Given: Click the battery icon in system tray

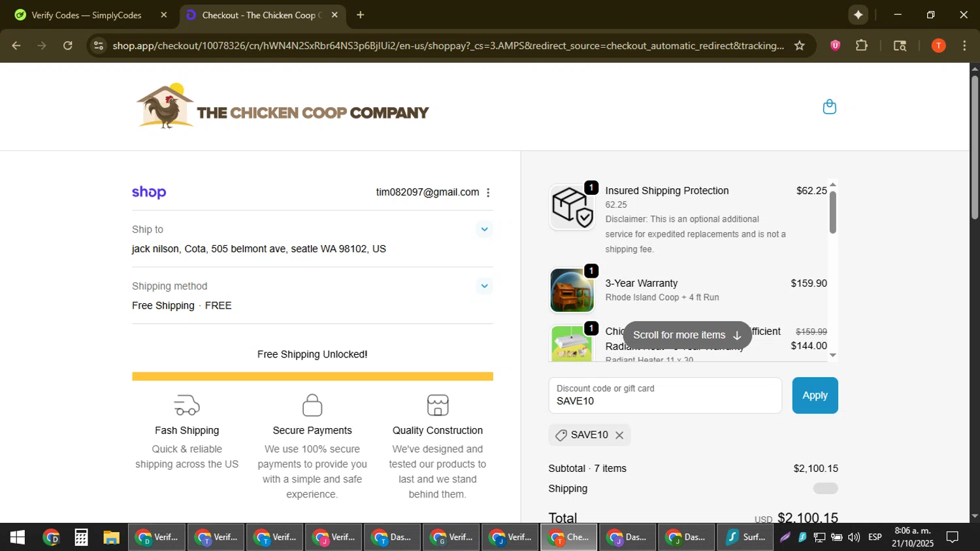Looking at the screenshot, I should tap(836, 537).
